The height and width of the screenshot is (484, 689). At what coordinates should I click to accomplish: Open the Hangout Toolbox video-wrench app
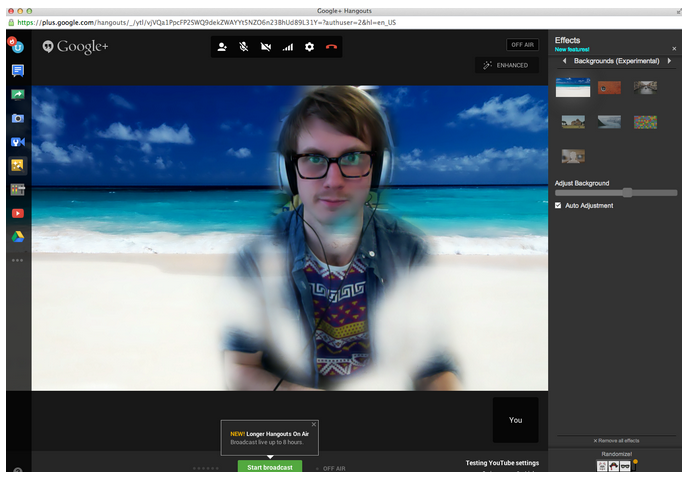tap(18, 142)
